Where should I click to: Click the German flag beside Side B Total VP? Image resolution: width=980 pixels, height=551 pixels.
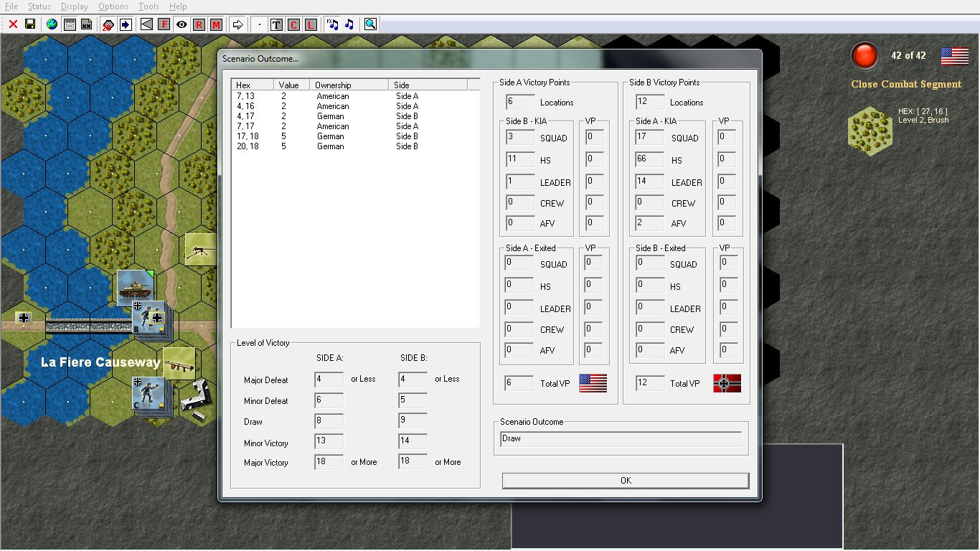727,383
